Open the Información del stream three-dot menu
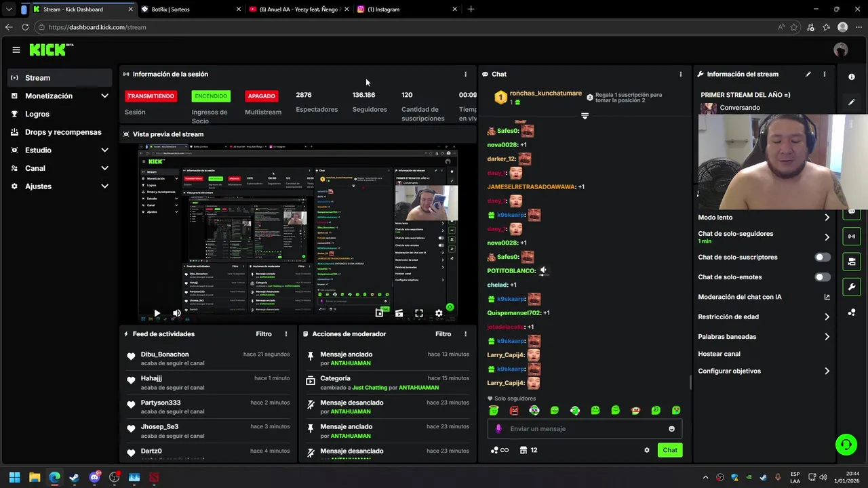Screen dimensions: 868x488 click(825, 74)
